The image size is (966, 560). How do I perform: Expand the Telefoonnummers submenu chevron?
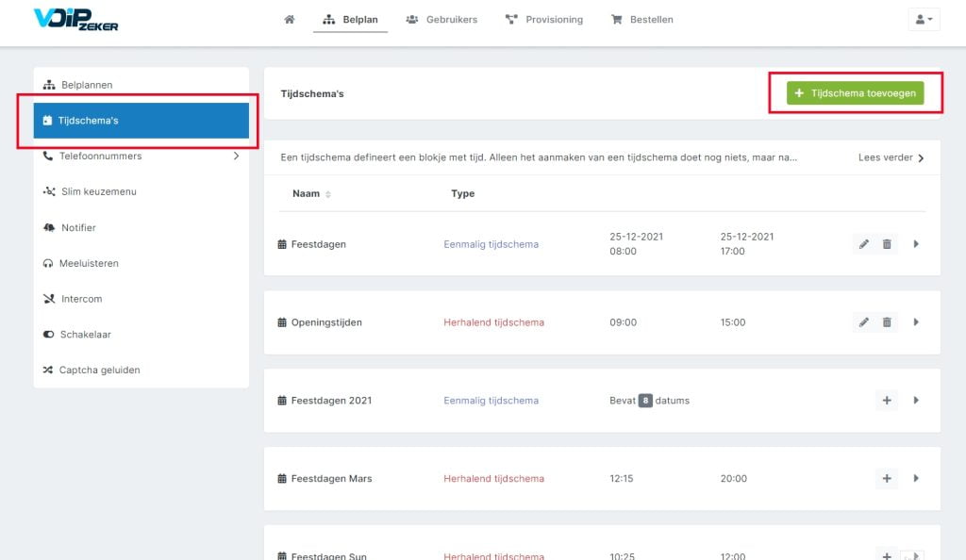236,156
